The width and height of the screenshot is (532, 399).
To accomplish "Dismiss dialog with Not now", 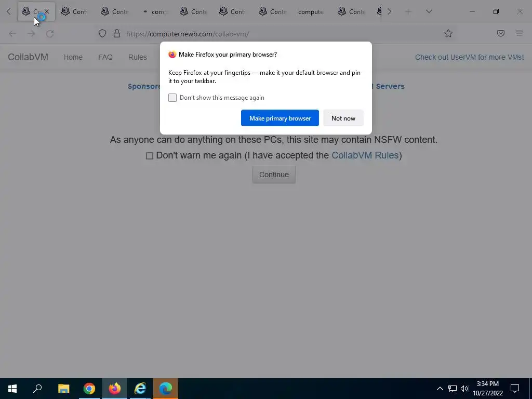I will [343, 118].
